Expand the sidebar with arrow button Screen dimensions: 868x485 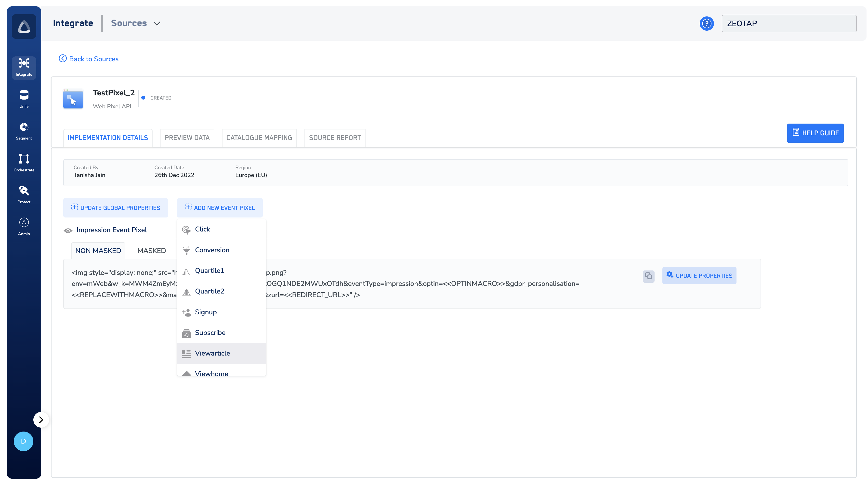point(41,420)
